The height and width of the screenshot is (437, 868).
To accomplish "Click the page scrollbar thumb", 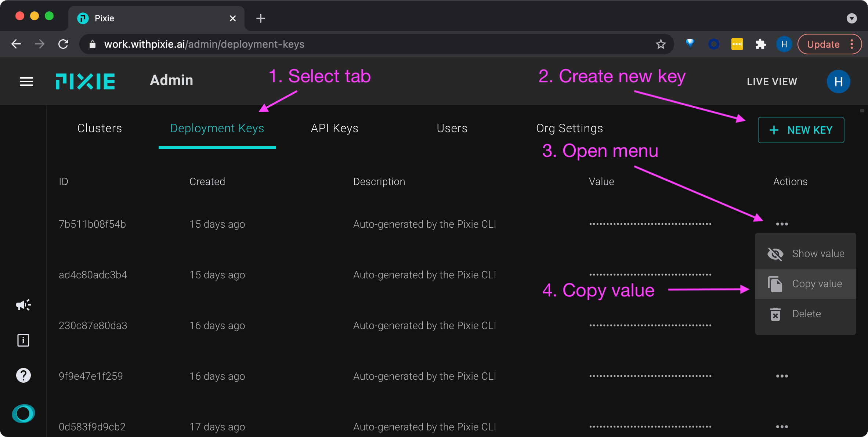I will [862, 111].
